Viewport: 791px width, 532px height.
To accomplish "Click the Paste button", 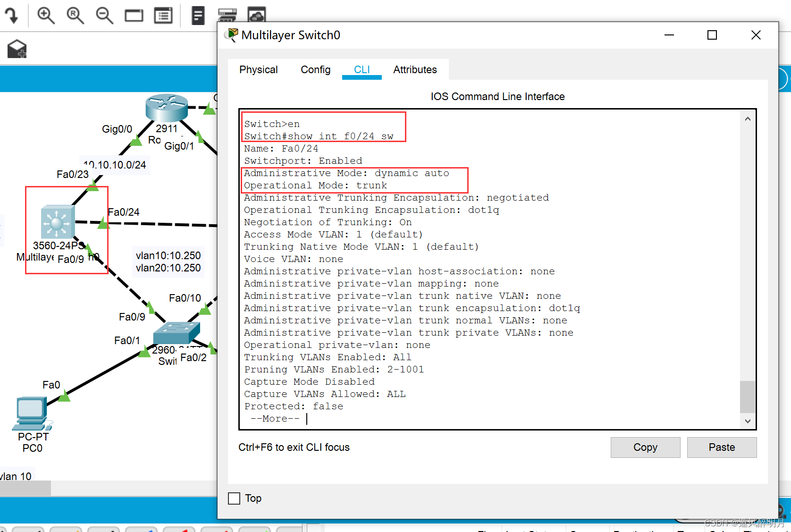I will tap(722, 448).
